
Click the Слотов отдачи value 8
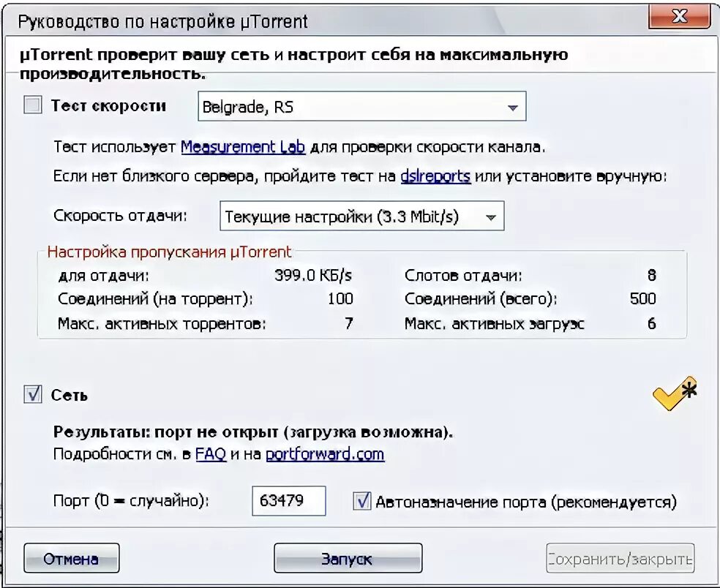tap(651, 276)
